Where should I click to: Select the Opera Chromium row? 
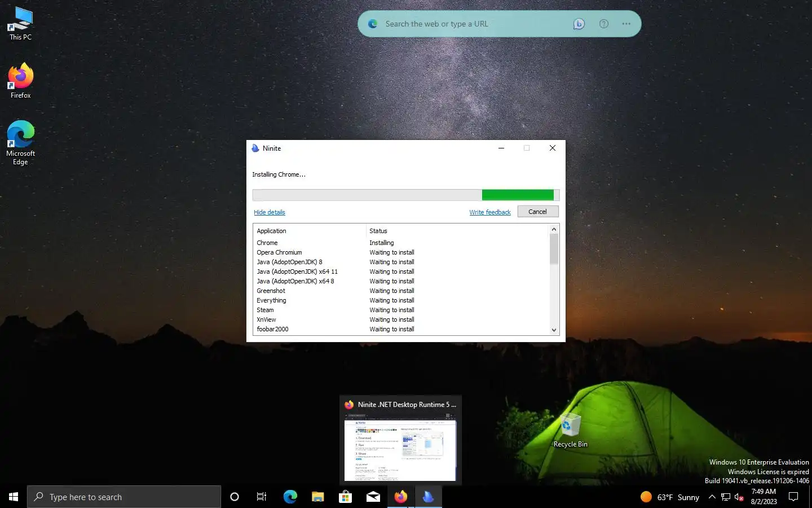point(401,252)
